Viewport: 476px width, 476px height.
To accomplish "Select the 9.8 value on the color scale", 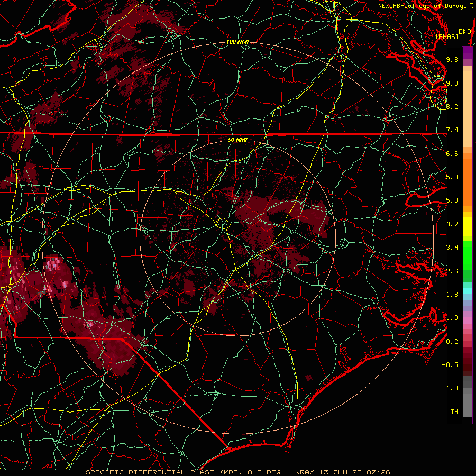I will click(x=452, y=59).
